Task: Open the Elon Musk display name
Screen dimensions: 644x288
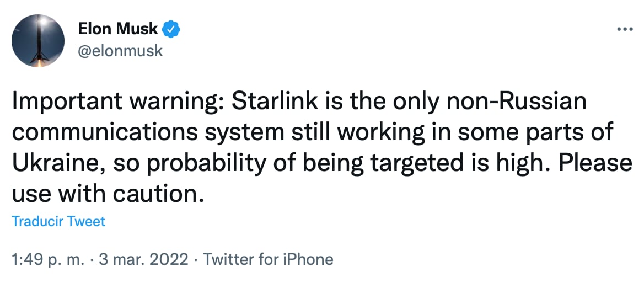Action: point(118,29)
